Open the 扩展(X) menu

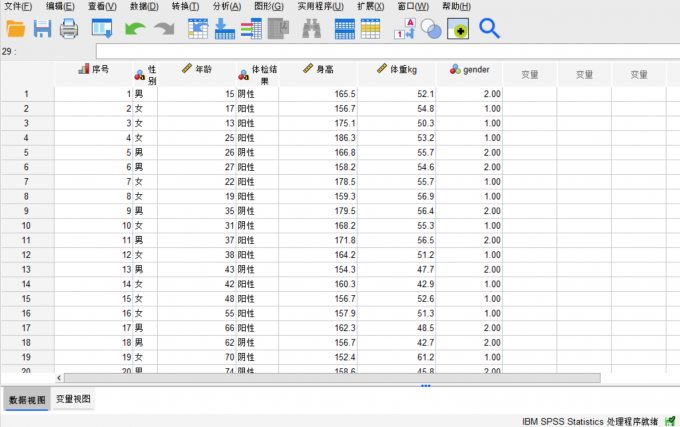click(370, 7)
